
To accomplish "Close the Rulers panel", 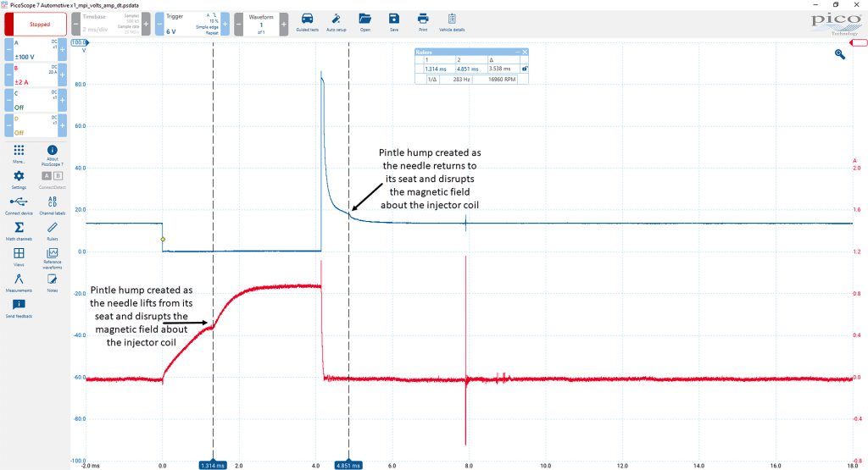I will [525, 52].
